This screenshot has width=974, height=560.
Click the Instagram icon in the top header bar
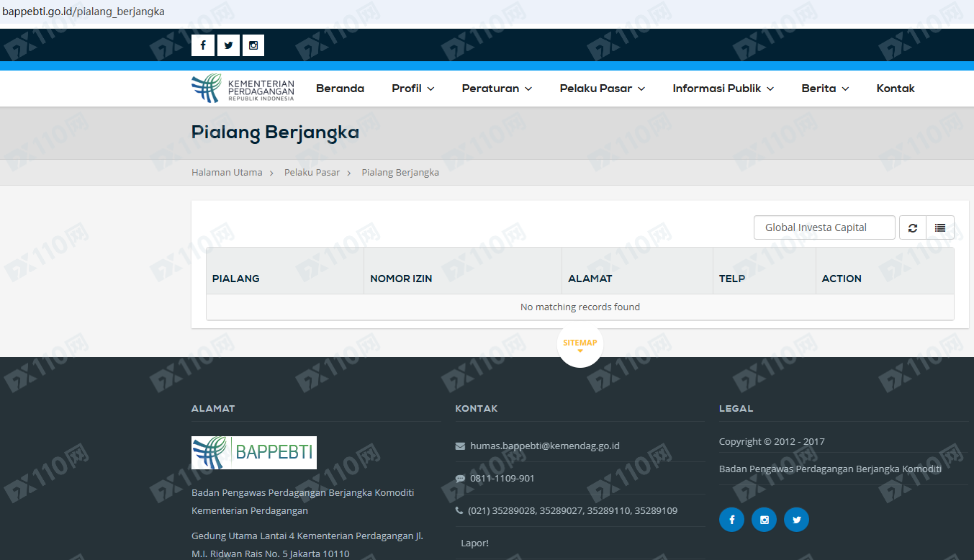pos(253,45)
